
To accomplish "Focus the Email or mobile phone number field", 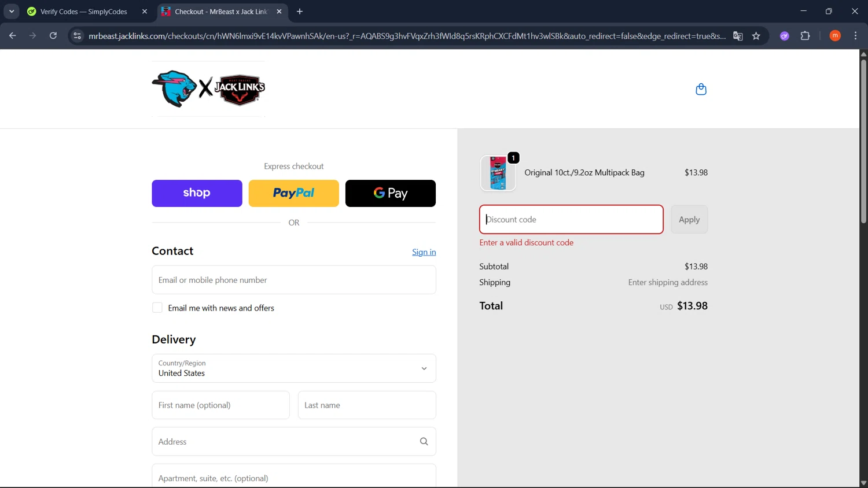I will 294,280.
